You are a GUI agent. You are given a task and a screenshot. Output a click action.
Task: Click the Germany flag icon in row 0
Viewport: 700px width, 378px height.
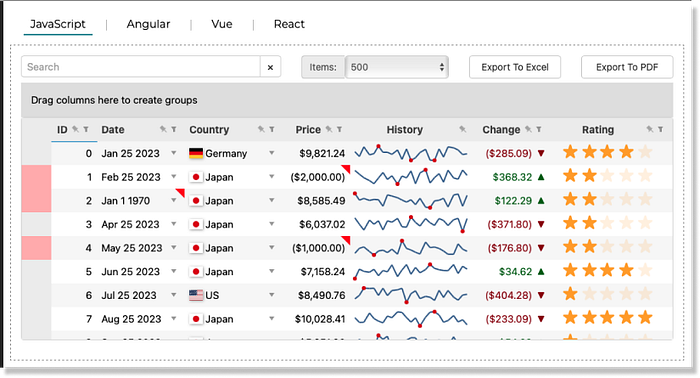click(196, 154)
